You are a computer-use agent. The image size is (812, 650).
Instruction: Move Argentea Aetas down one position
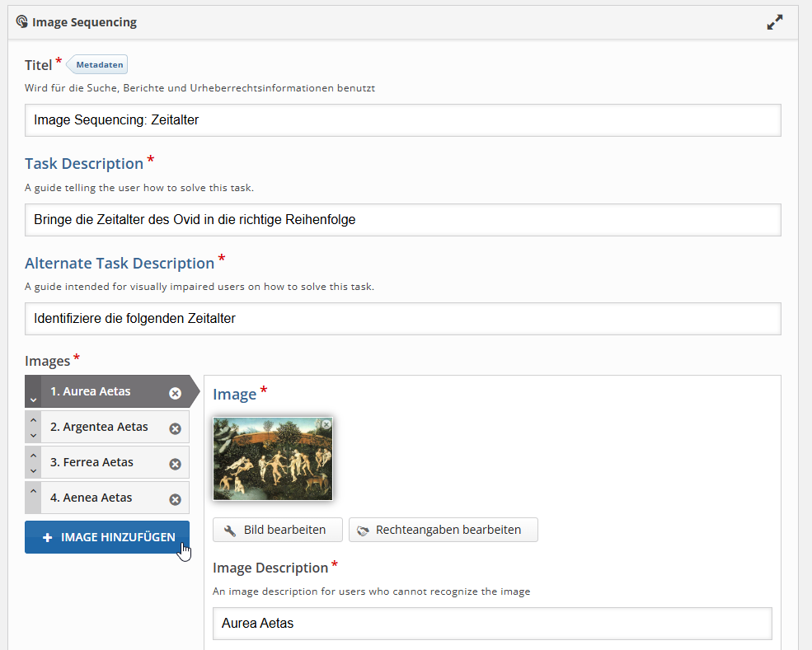[x=33, y=436]
